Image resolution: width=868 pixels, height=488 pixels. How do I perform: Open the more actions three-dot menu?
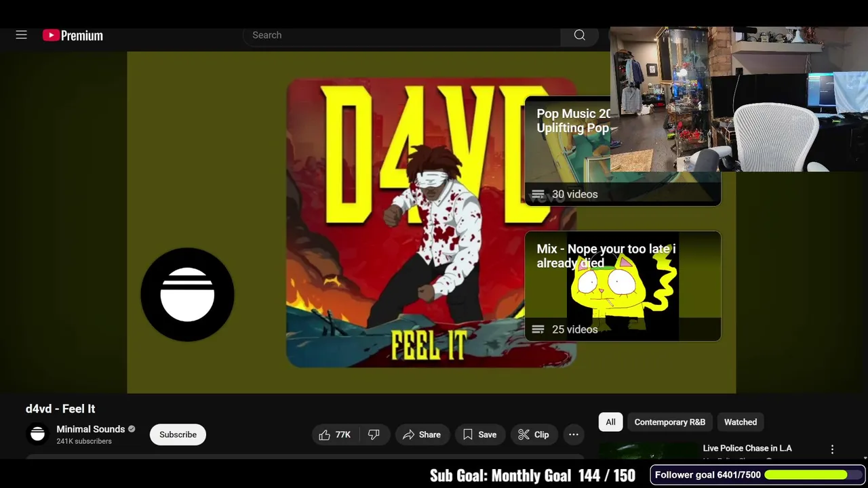click(x=573, y=434)
